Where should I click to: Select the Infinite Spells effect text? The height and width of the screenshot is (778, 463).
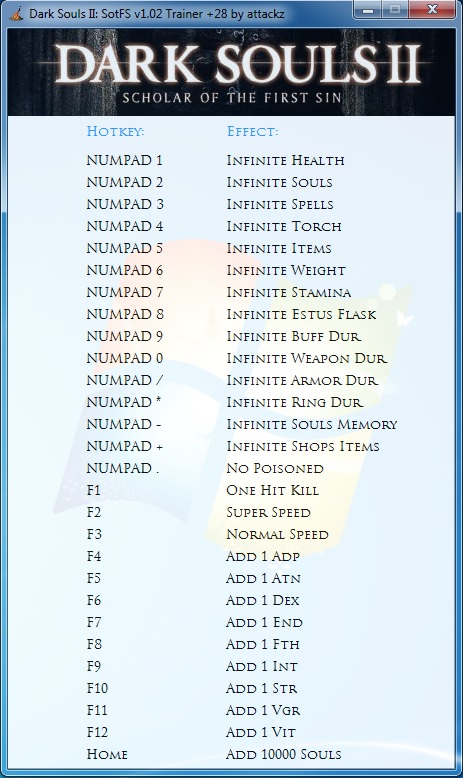point(280,204)
